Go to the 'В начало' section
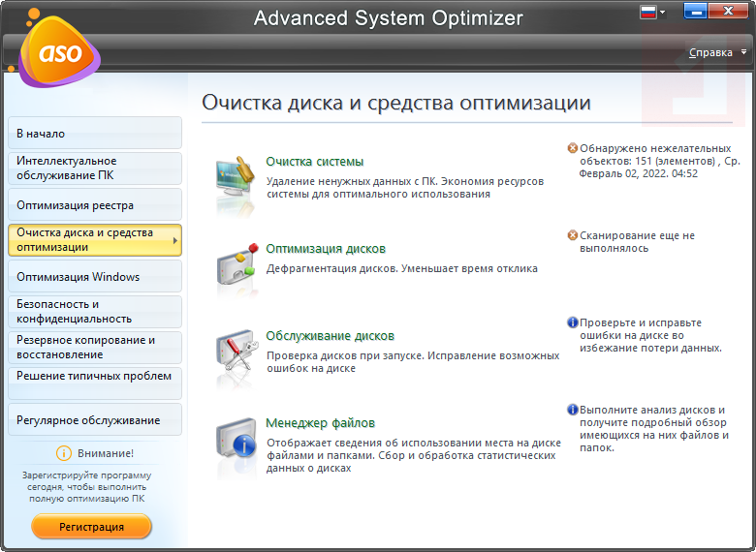756x552 pixels. (95, 133)
